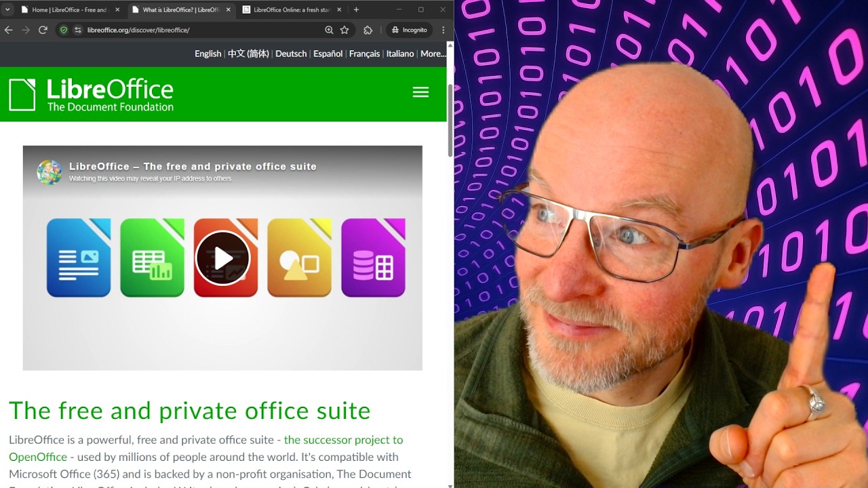Click The free and private office suite heading
This screenshot has height=488, width=868.
coord(190,410)
